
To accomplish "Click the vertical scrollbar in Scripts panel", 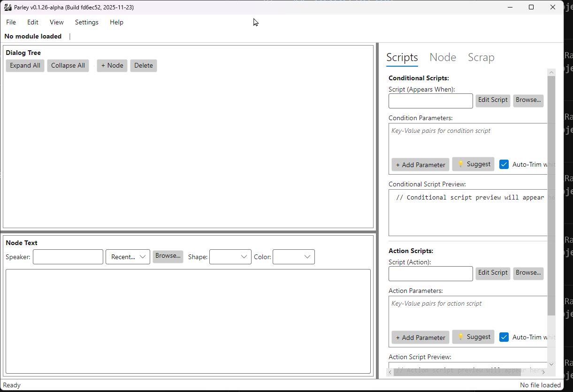I will click(x=551, y=195).
